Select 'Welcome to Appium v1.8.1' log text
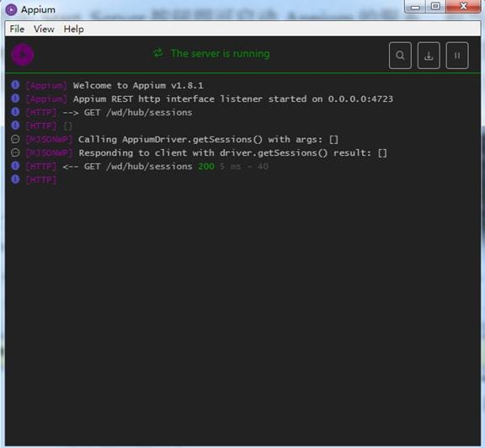Viewport: 485px width, 448px height. 138,85
